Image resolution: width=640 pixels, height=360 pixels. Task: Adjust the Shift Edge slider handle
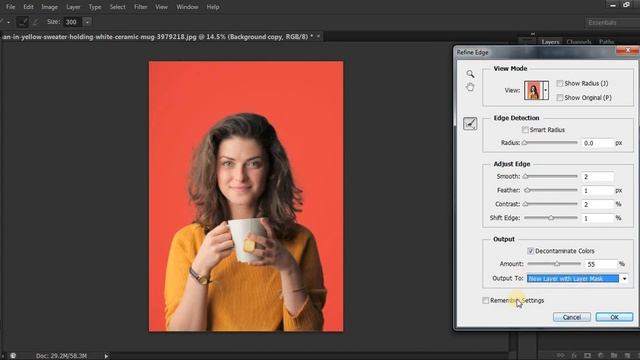coord(551,218)
